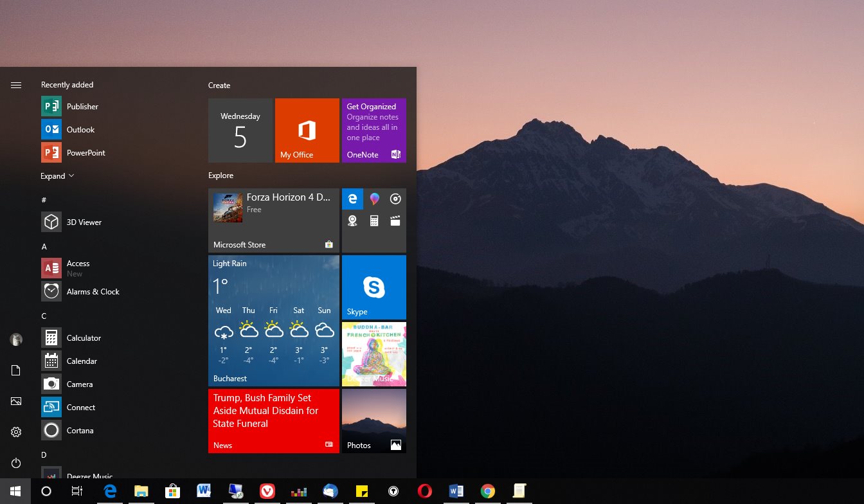Open the Deezer Music tile
The height and width of the screenshot is (504, 864).
click(374, 354)
